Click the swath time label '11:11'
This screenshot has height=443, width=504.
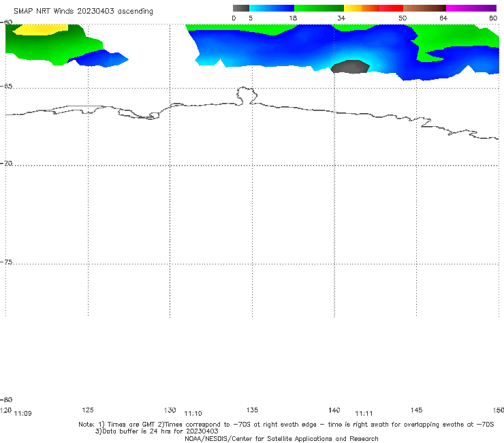[x=364, y=414]
